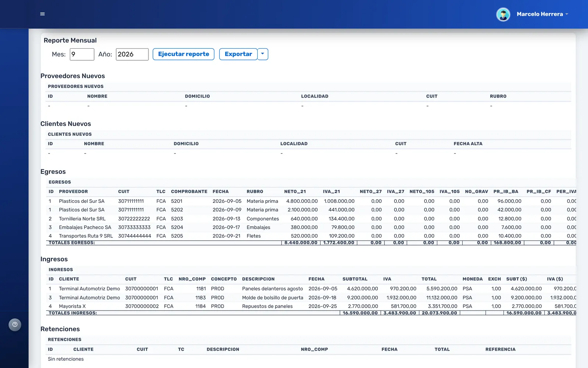588x368 pixels.
Task: Click the RUBRO header in Proveedores Nuevos
Action: point(498,96)
